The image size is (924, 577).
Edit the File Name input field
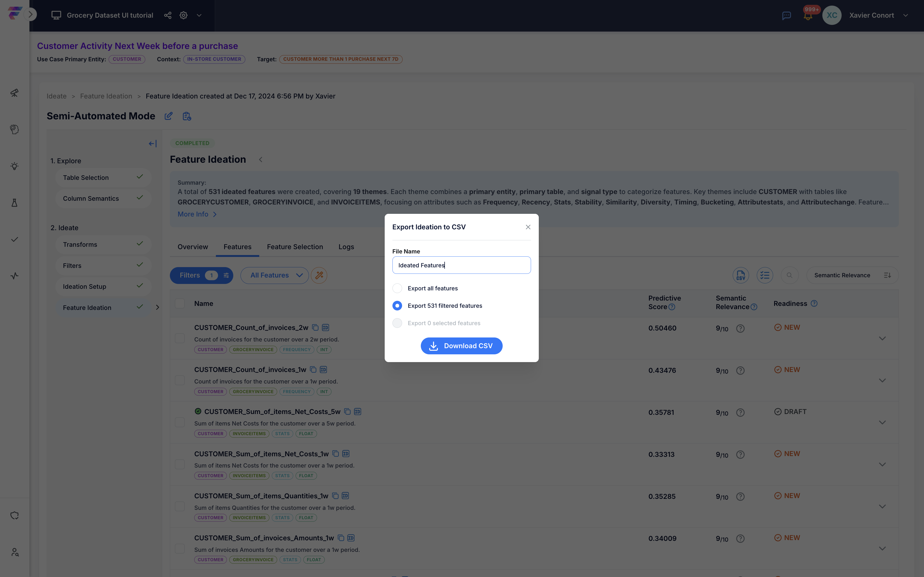[461, 265]
